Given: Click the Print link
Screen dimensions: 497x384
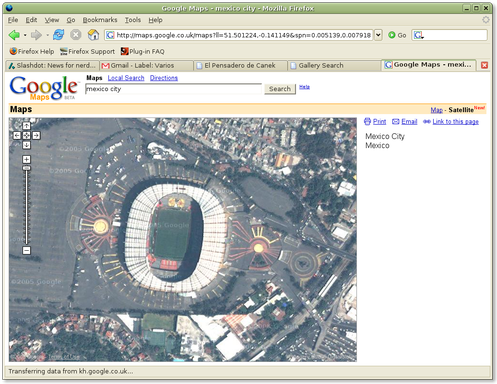Looking at the screenshot, I should (x=379, y=121).
